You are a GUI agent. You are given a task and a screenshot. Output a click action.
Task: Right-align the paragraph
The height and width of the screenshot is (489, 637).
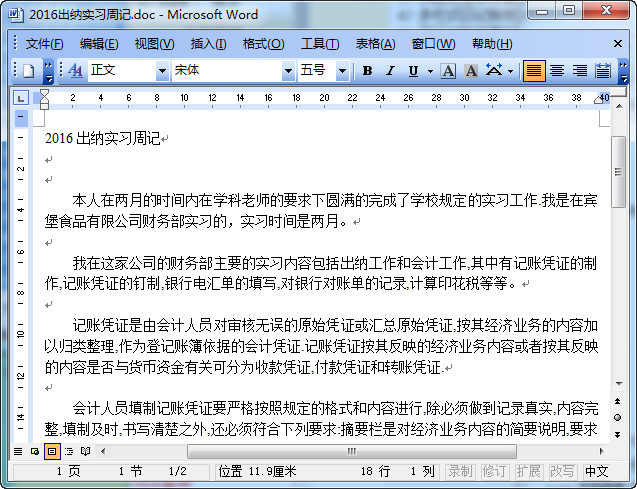click(580, 71)
